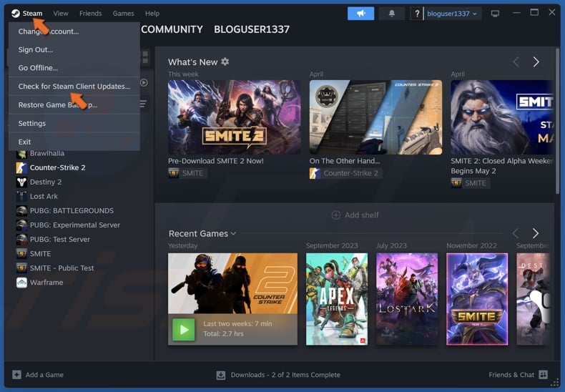This screenshot has width=565, height=392.
Task: Click the Steam logo icon
Action: (x=16, y=14)
